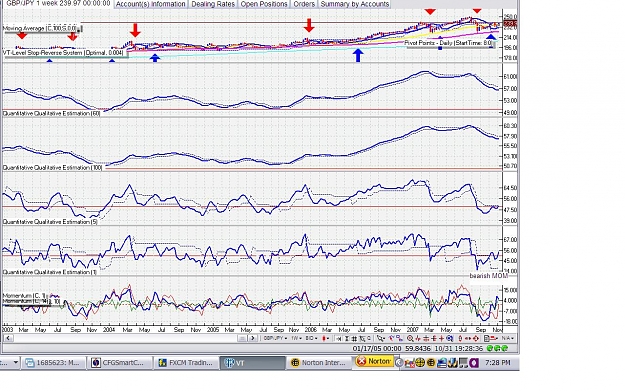Click the last green connection status light
The width and height of the screenshot is (625, 391).
coord(505,348)
